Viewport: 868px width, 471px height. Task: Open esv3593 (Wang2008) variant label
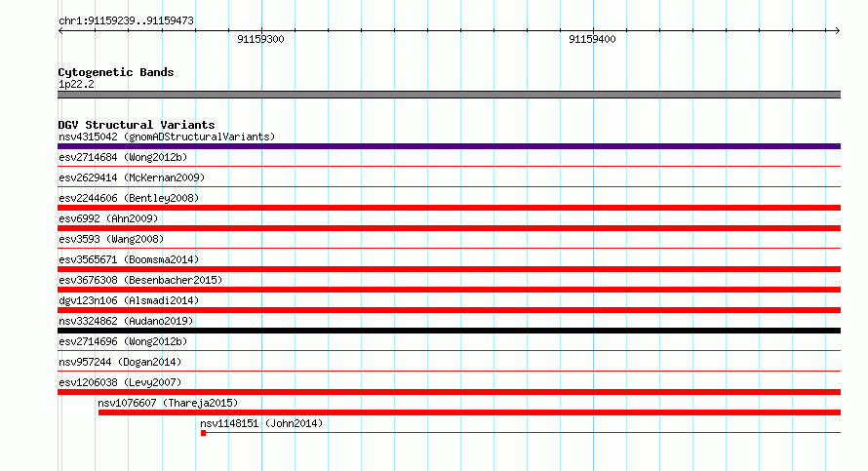(111, 239)
